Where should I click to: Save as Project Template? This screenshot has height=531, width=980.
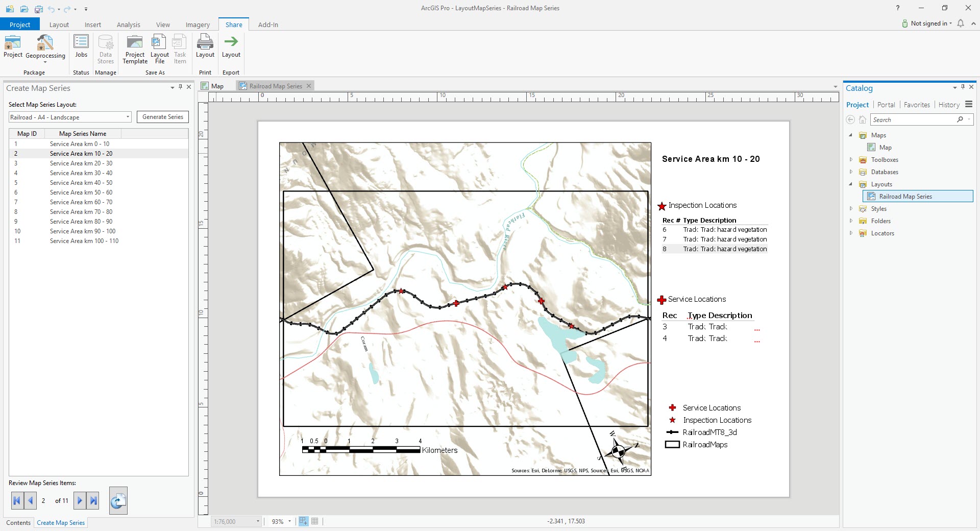pyautogui.click(x=135, y=49)
